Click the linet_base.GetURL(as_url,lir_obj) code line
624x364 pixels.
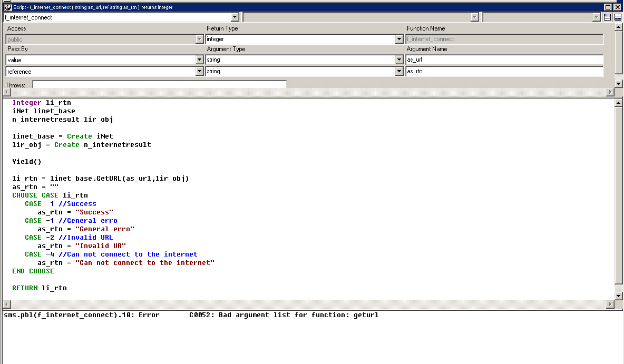point(101,179)
